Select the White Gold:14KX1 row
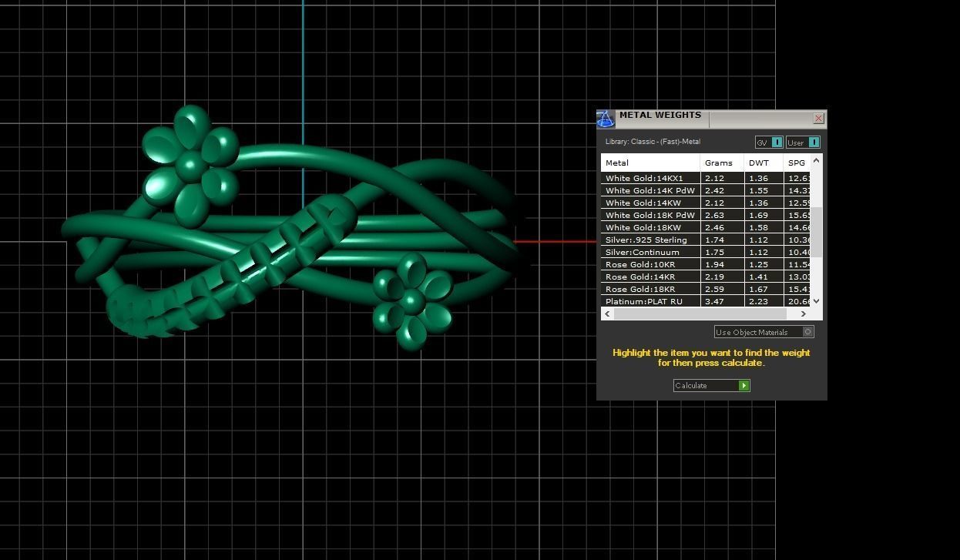This screenshot has height=560, width=960. [x=706, y=178]
